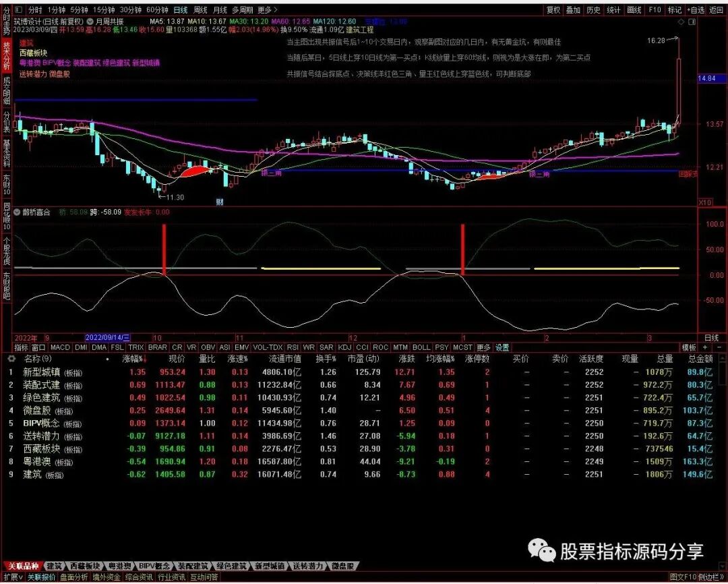728x584 pixels.
Task: Expand the 更多 indicators list
Action: pos(483,347)
